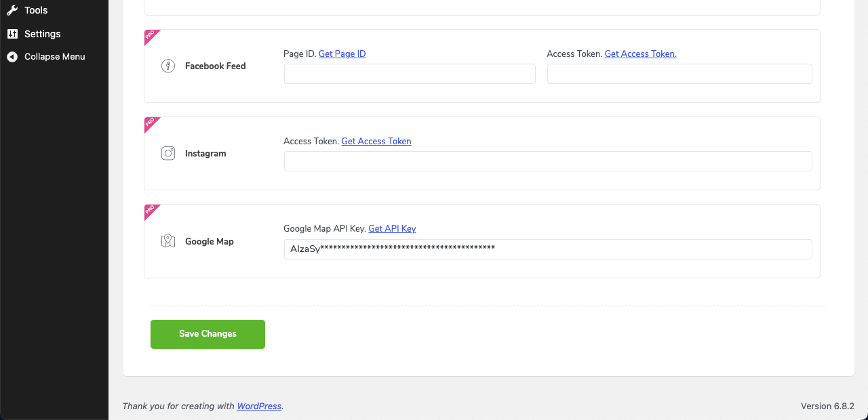Viewport: 868px width, 420px height.
Task: Click the Facebook Feed icon
Action: tap(168, 66)
